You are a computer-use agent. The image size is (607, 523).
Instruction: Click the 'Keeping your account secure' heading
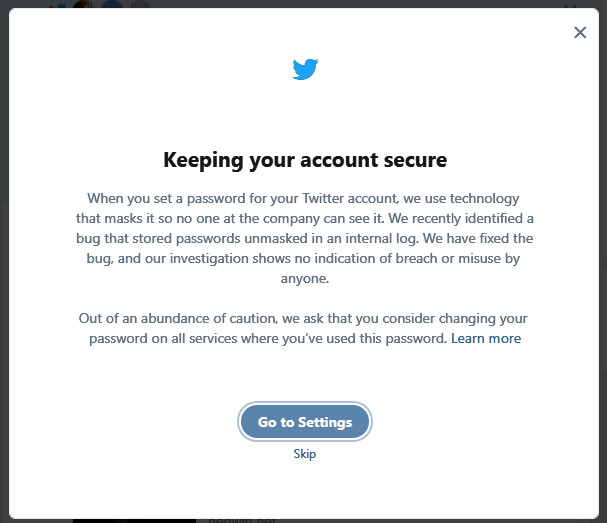point(305,160)
